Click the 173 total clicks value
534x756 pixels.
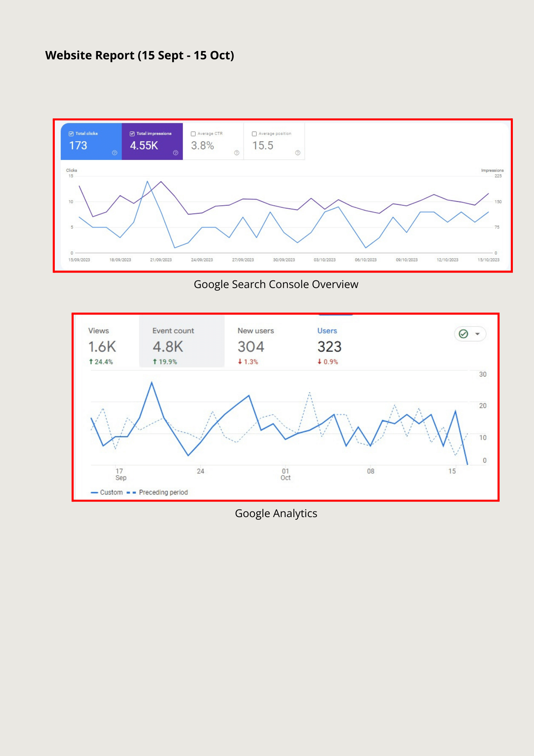[78, 146]
